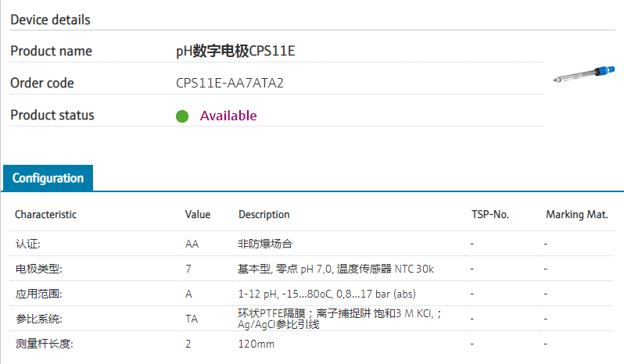624x364 pixels.
Task: Click the product name pH数字电极CPS11E
Action: point(235,52)
